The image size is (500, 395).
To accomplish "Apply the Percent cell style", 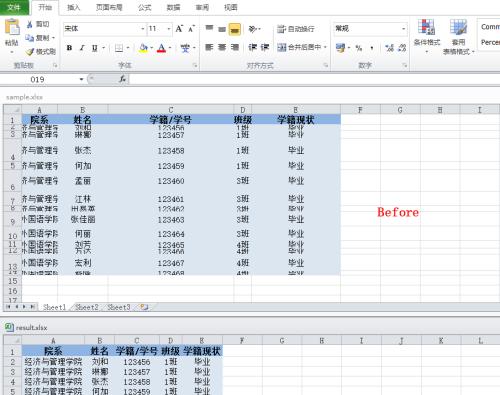I will click(x=490, y=42).
